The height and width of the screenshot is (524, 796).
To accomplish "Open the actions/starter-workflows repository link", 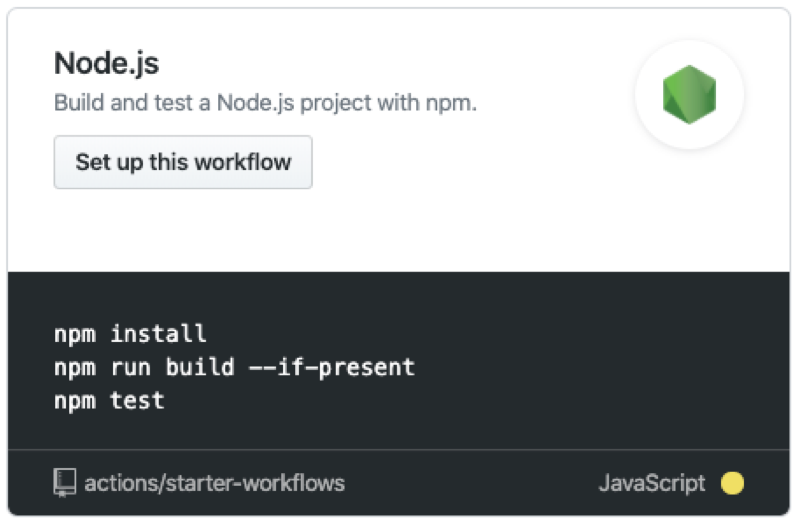I will point(214,483).
